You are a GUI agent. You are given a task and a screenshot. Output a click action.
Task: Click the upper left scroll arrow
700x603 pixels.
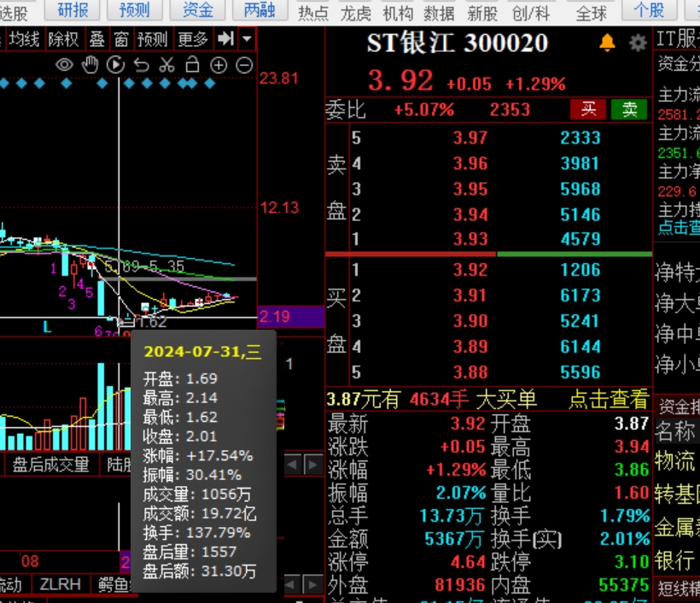tap(293, 465)
